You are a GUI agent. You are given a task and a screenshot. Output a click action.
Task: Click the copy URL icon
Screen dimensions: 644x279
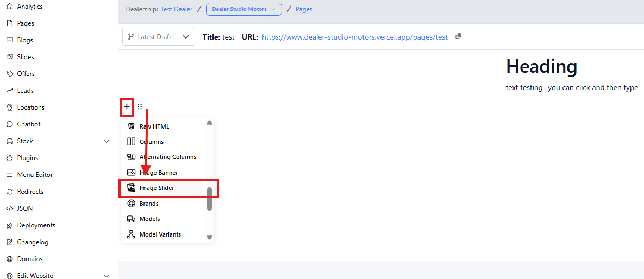458,36
